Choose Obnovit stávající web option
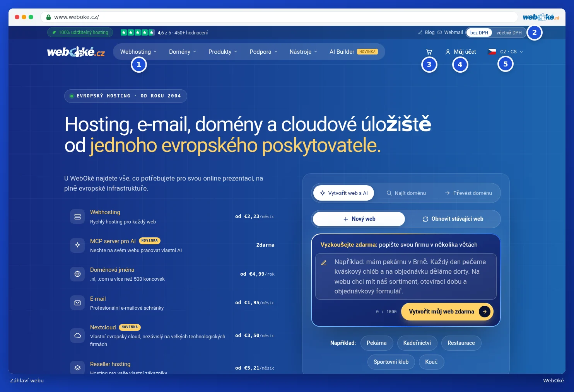This screenshot has width=574, height=392. (x=453, y=219)
